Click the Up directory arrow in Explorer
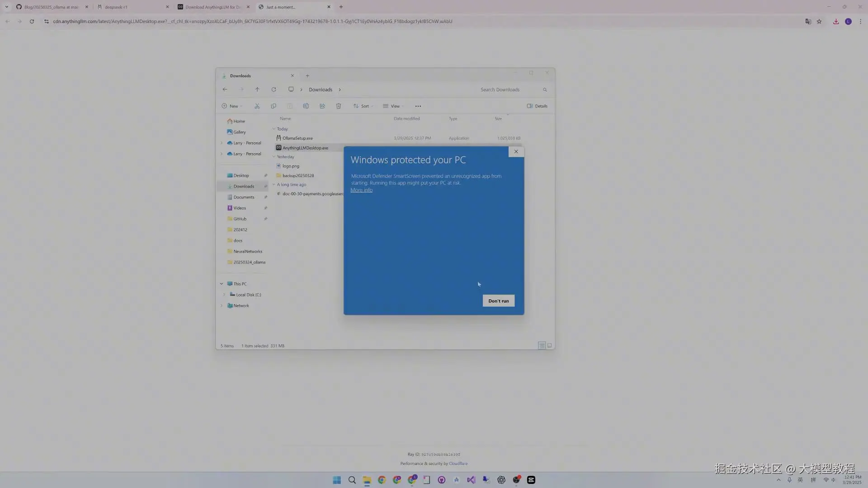This screenshot has width=868, height=488. pyautogui.click(x=257, y=89)
